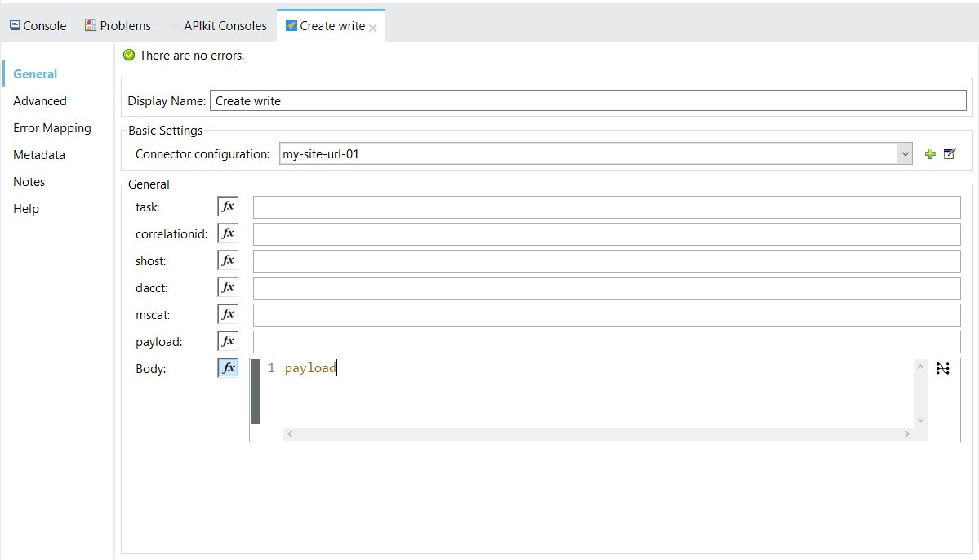
Task: Toggle fx expression for correlationid field
Action: pos(228,233)
